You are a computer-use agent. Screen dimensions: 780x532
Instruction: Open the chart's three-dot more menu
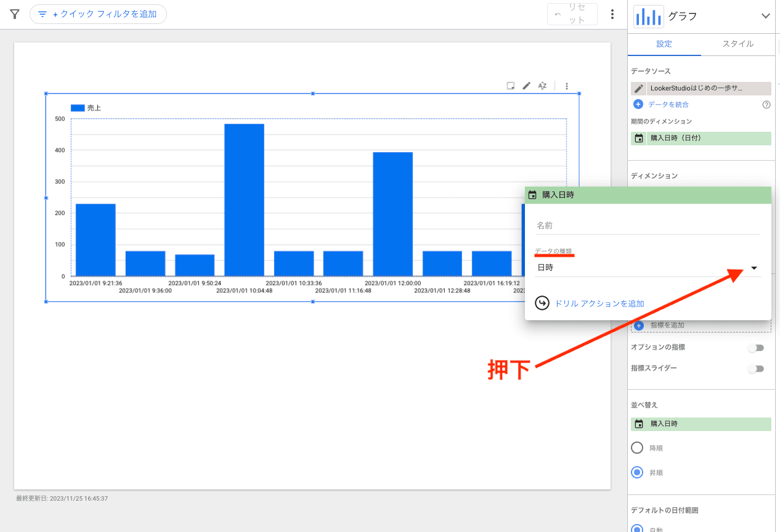(x=567, y=86)
